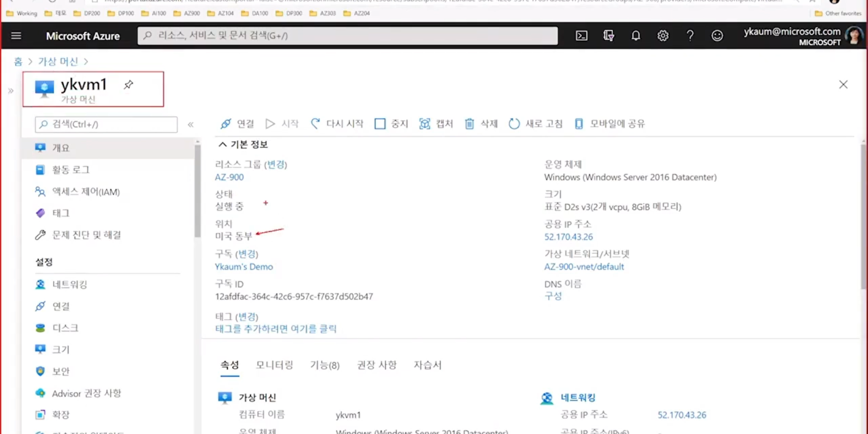The width and height of the screenshot is (868, 434).
Task: Open the Ykaum's Demo subscription link
Action: [x=244, y=267]
